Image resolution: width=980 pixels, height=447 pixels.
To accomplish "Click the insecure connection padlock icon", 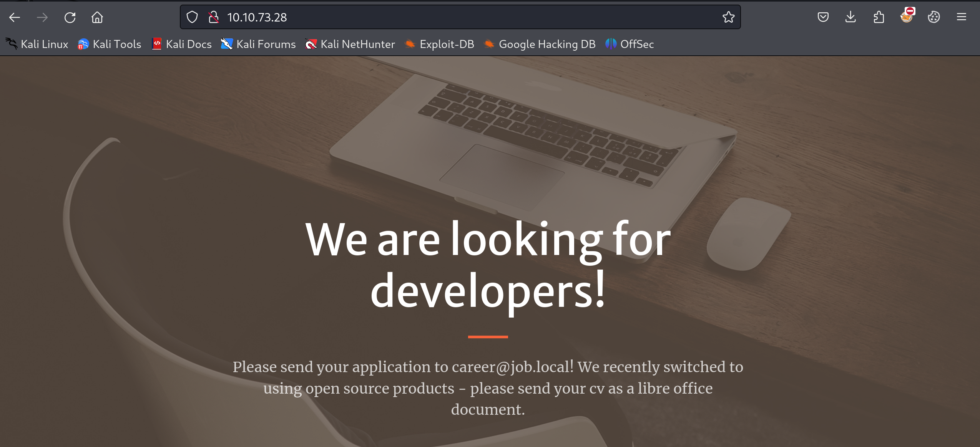I will (214, 17).
